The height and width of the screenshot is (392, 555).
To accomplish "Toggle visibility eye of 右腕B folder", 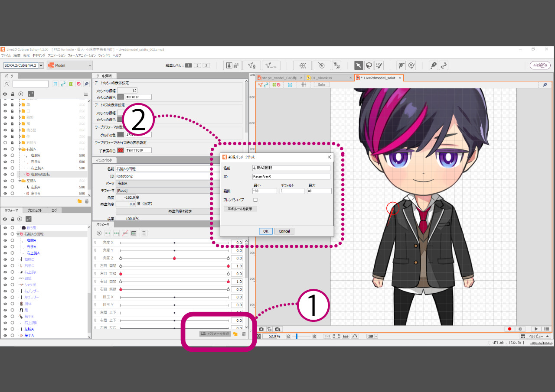I will pyautogui.click(x=5, y=143).
